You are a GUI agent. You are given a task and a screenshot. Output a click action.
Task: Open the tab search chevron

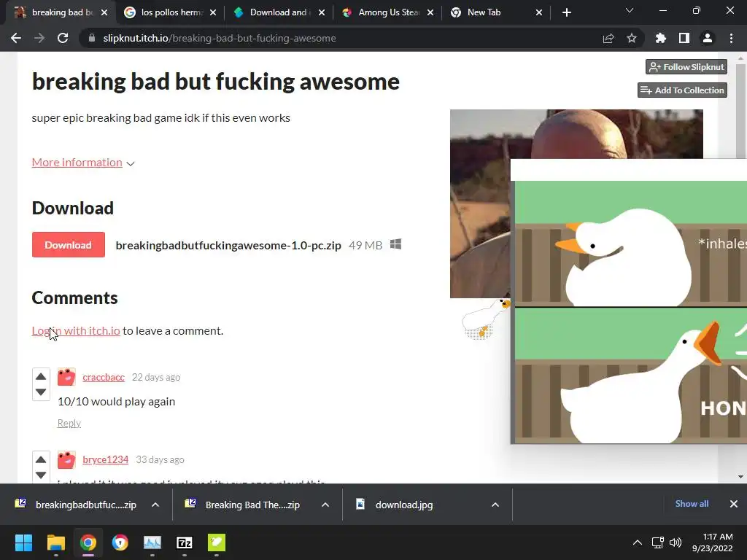[630, 10]
